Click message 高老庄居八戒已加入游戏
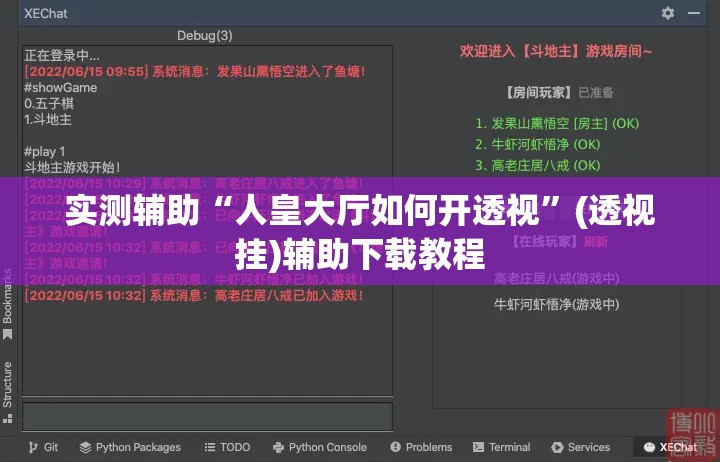This screenshot has width=720, height=462. point(194,295)
